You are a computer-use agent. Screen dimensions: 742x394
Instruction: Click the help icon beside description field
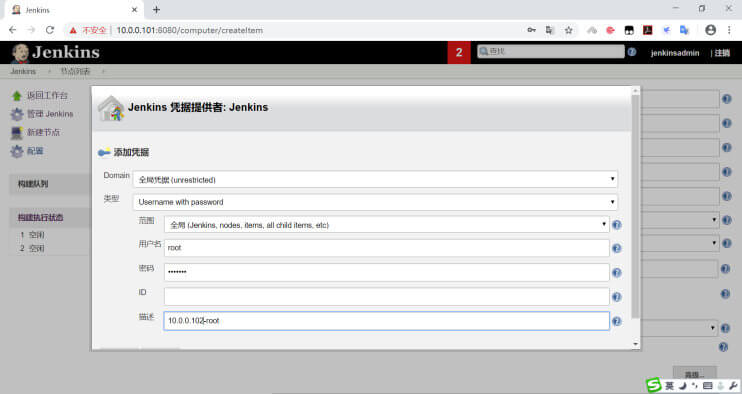click(x=617, y=321)
